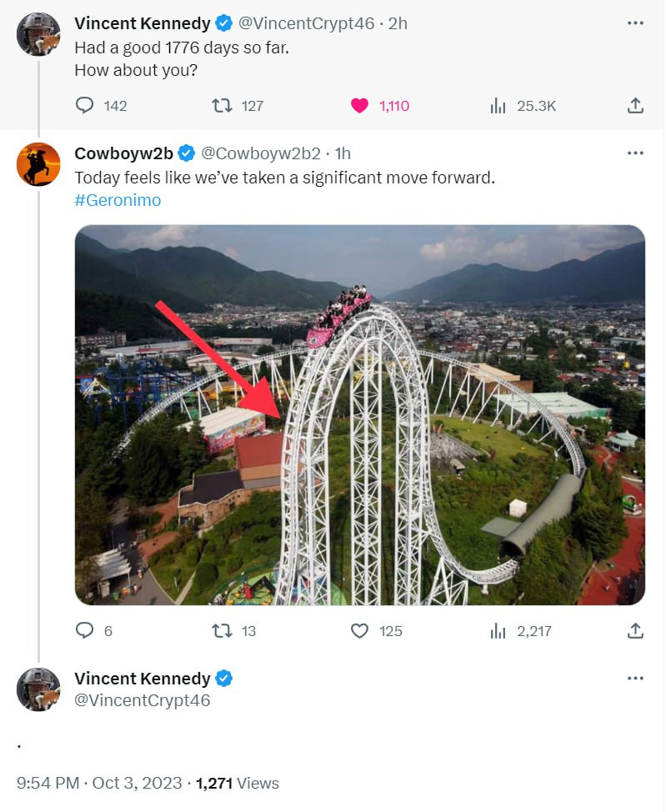Viewport: 666px width, 812px height.
Task: Open the #Geronimo hashtag link
Action: pyautogui.click(x=118, y=200)
